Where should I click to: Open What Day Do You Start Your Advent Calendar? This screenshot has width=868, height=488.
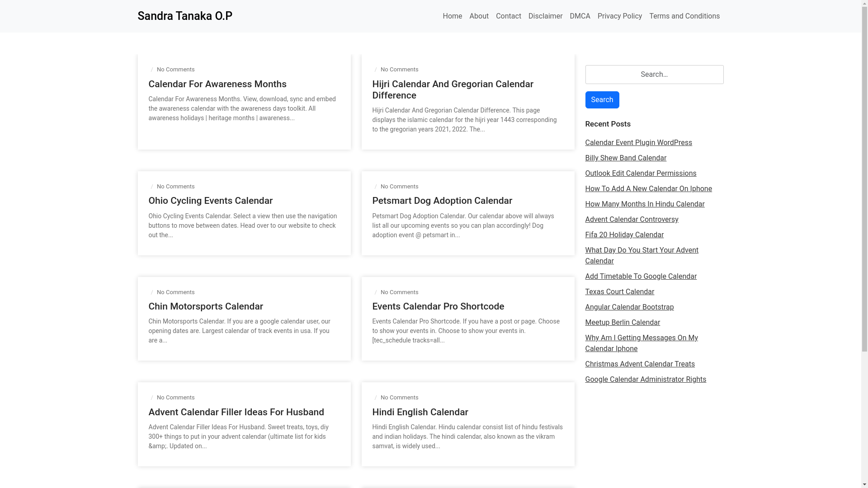641,256
